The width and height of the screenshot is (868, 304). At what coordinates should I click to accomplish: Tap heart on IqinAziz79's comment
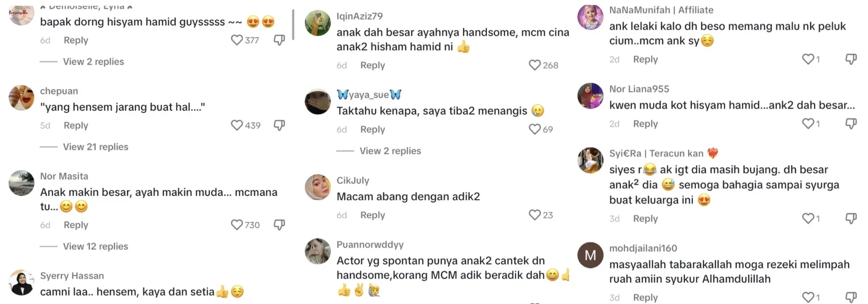click(x=535, y=65)
